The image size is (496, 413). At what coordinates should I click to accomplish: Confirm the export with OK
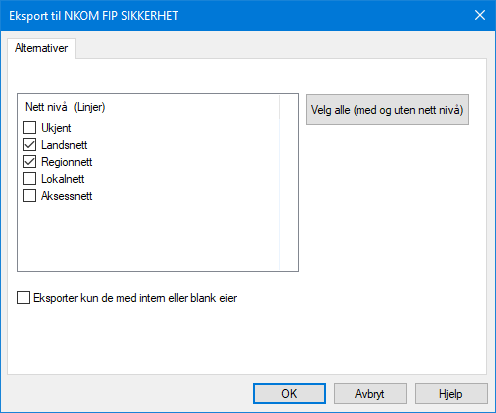point(289,394)
